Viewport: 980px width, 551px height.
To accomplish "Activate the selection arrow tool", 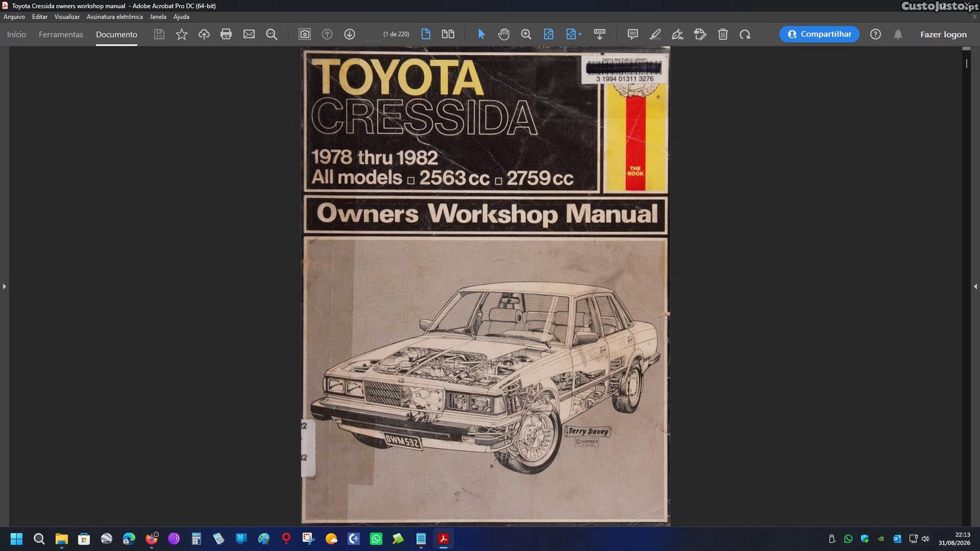I will tap(482, 34).
